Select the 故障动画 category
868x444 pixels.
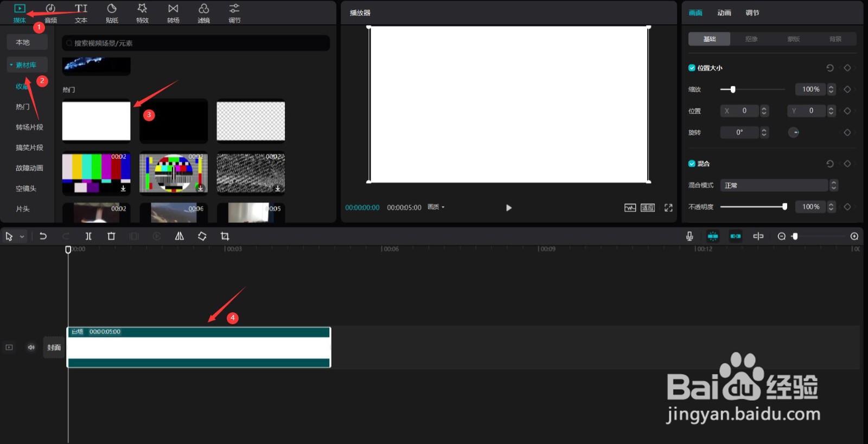click(x=29, y=168)
